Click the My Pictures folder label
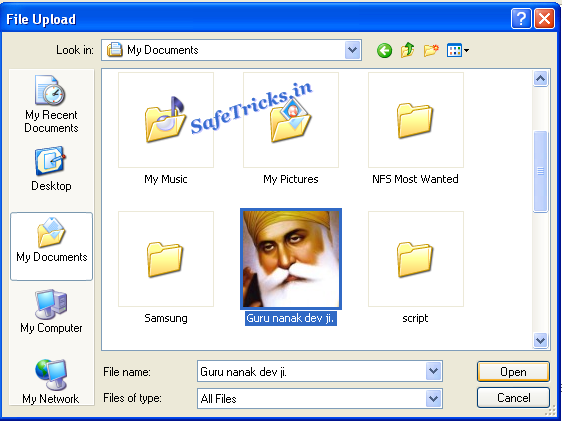Viewport: 562px width, 423px height. click(291, 179)
